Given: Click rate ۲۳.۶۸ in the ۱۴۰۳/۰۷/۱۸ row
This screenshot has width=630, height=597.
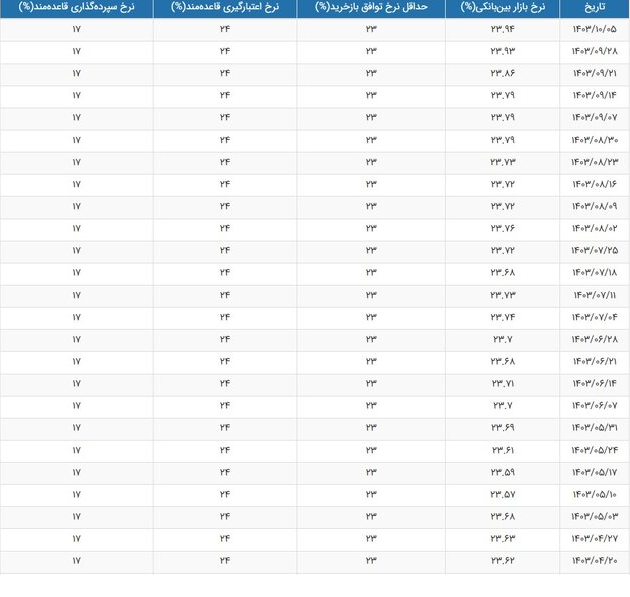Looking at the screenshot, I should click(x=503, y=272).
